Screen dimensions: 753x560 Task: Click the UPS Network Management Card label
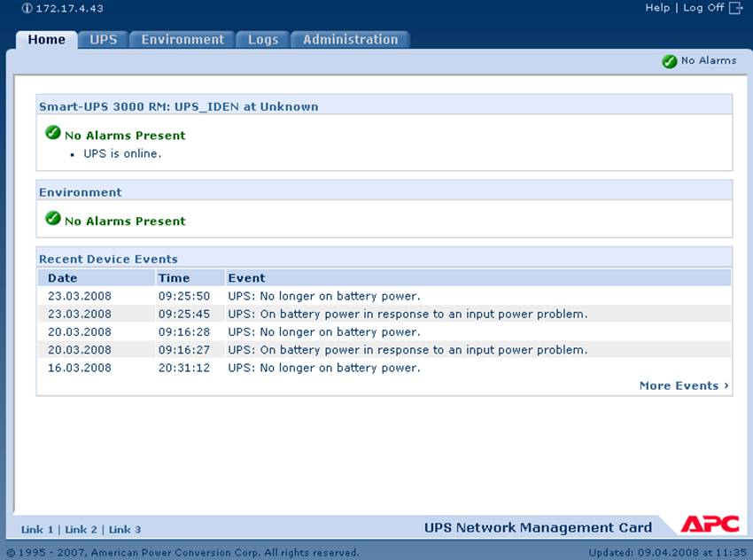pyautogui.click(x=538, y=527)
